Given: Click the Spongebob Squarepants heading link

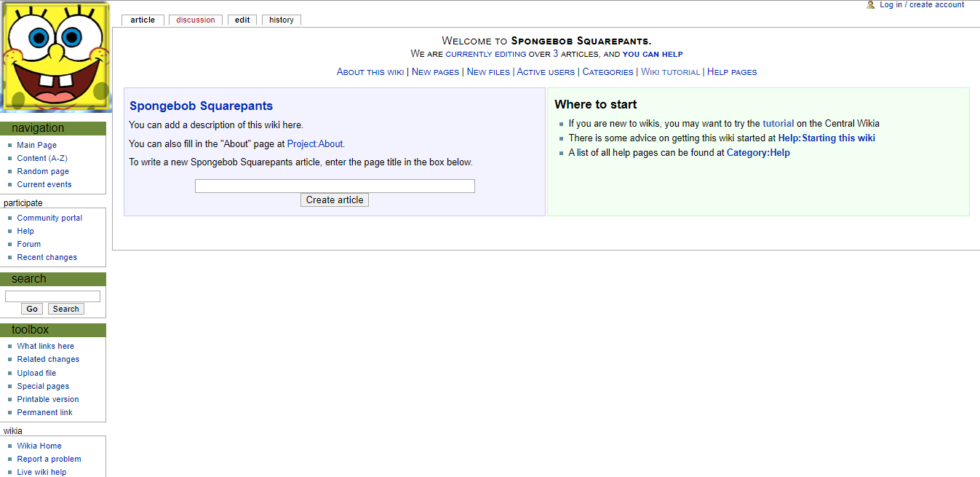Looking at the screenshot, I should point(202,106).
